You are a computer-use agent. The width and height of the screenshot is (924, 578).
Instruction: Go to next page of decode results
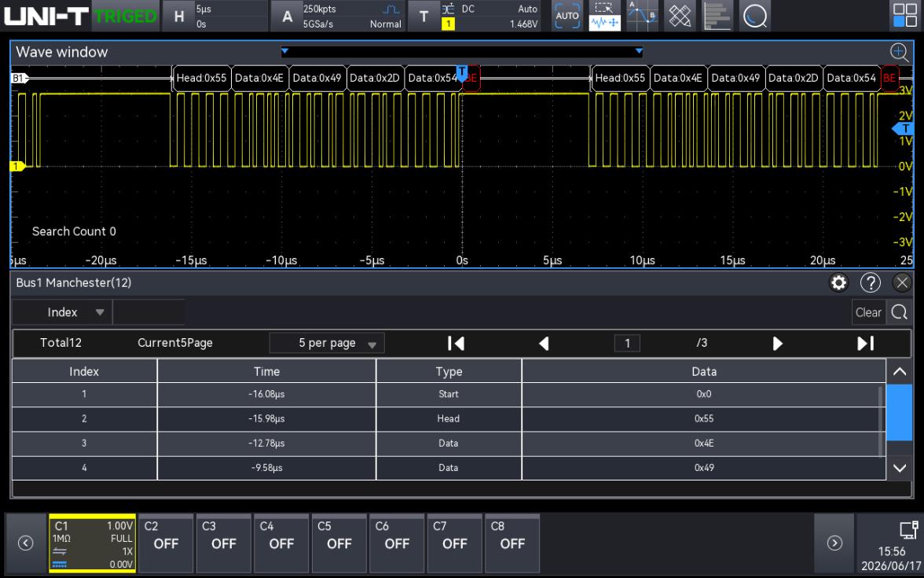click(x=777, y=343)
